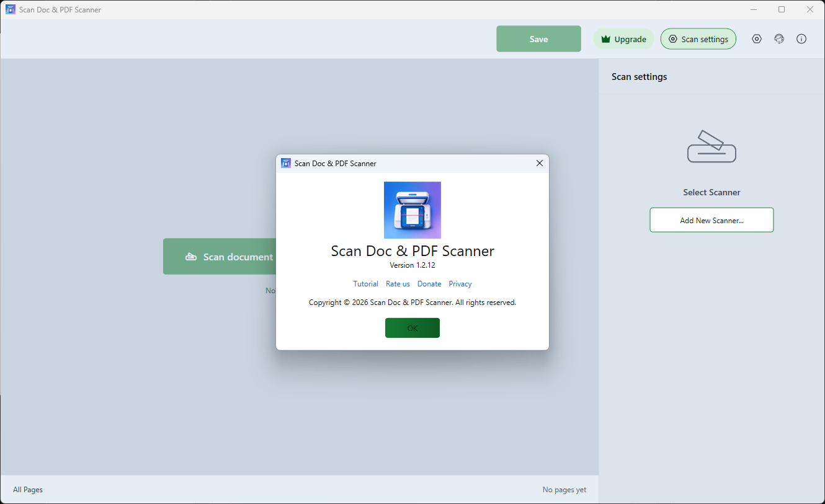Click the Upgrade crown button

[624, 39]
